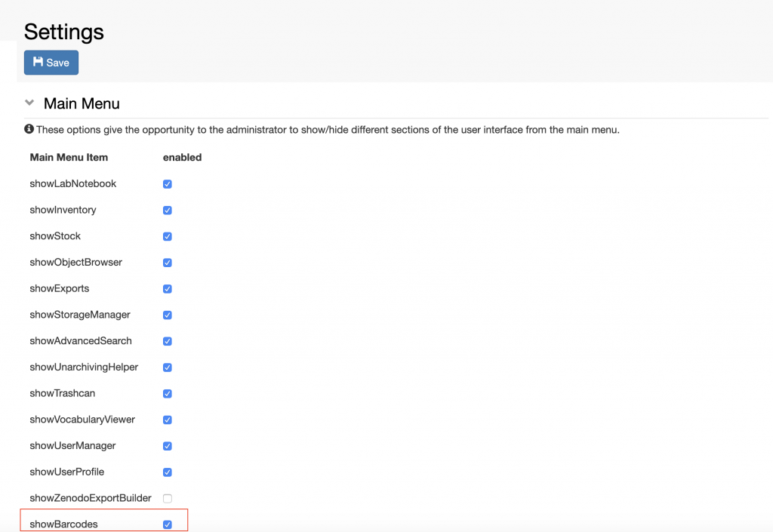Image resolution: width=773 pixels, height=532 pixels.
Task: Toggle the showStock checkbox off
Action: pyautogui.click(x=168, y=236)
